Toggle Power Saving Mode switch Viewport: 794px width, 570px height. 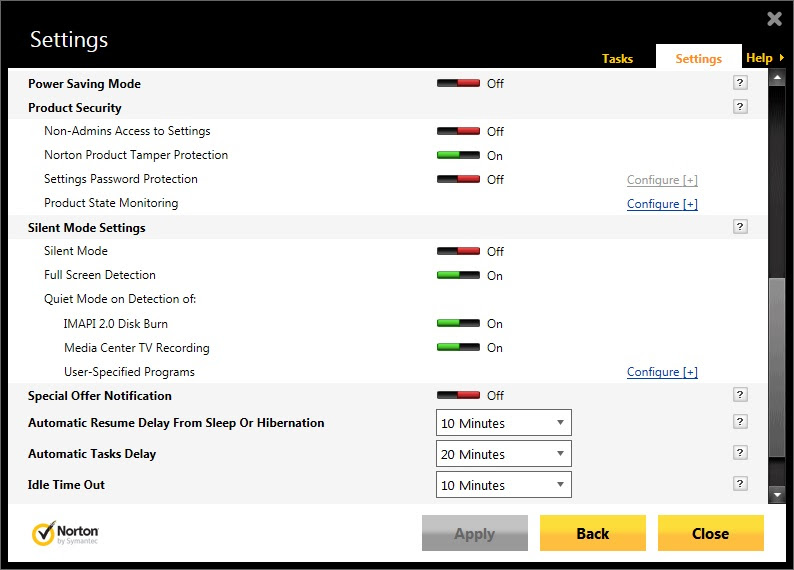[458, 83]
